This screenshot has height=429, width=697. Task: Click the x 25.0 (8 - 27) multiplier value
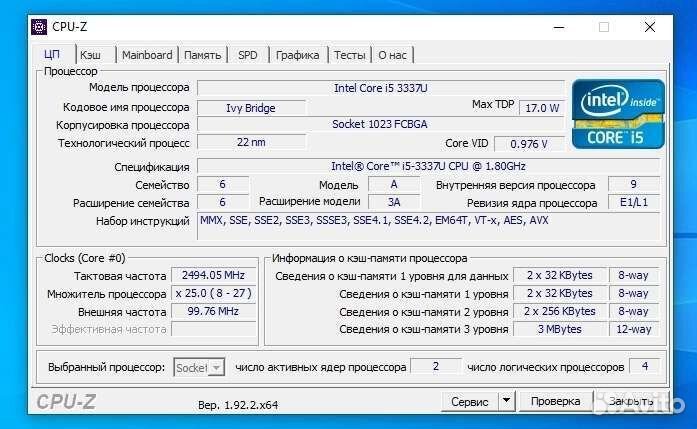click(x=214, y=293)
